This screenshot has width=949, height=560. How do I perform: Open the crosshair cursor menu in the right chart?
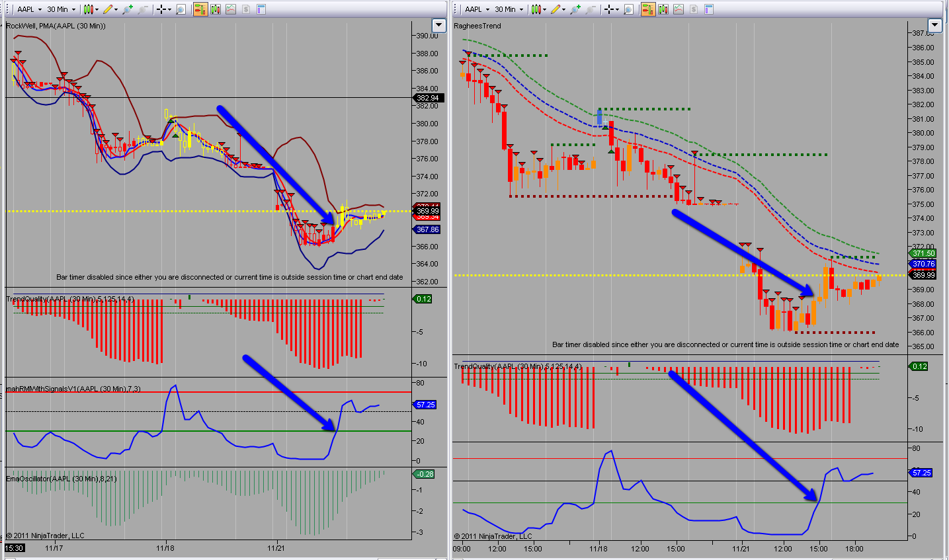611,9
